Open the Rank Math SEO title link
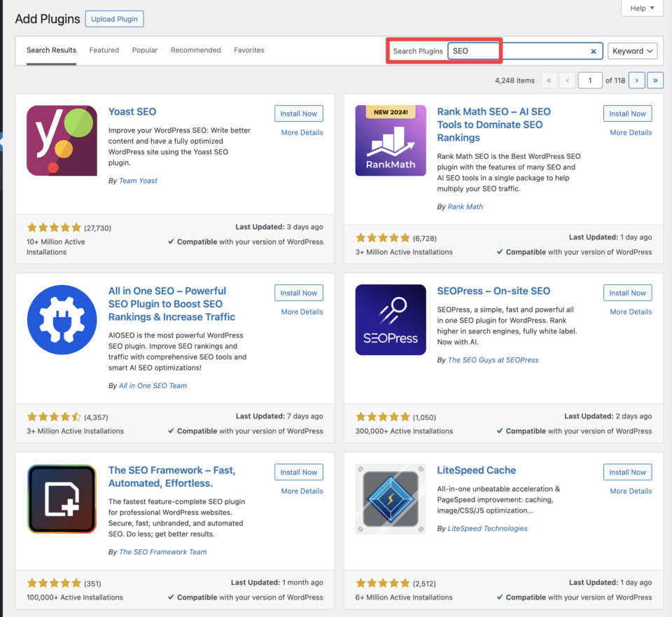Screen dimensions: 672x617 click(493, 125)
